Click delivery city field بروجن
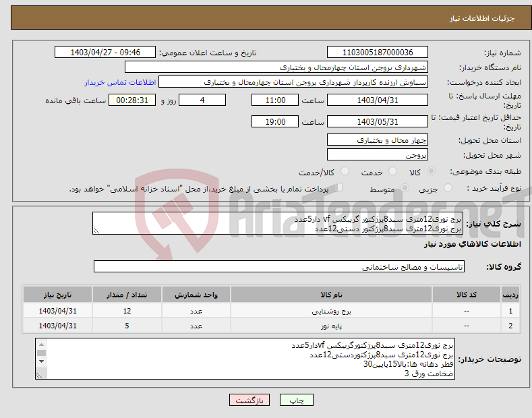 tap(378, 154)
